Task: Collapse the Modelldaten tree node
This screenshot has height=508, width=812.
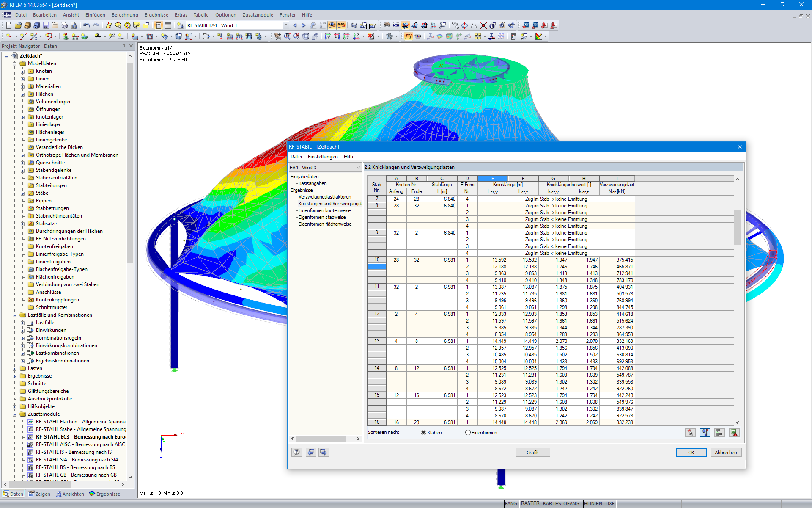Action: click(x=15, y=64)
